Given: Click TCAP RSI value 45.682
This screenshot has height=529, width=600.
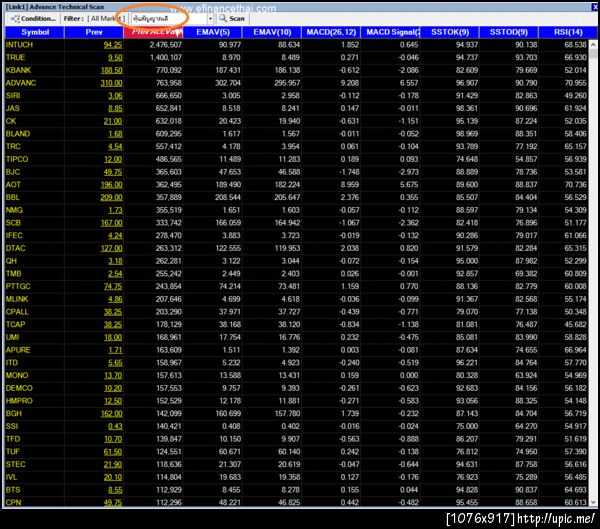Looking at the screenshot, I should point(575,324).
